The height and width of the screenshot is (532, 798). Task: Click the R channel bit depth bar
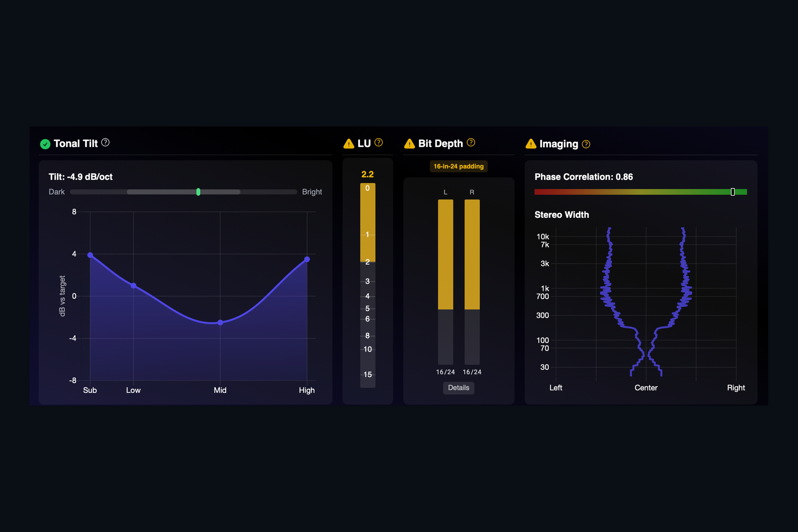[x=472, y=282]
